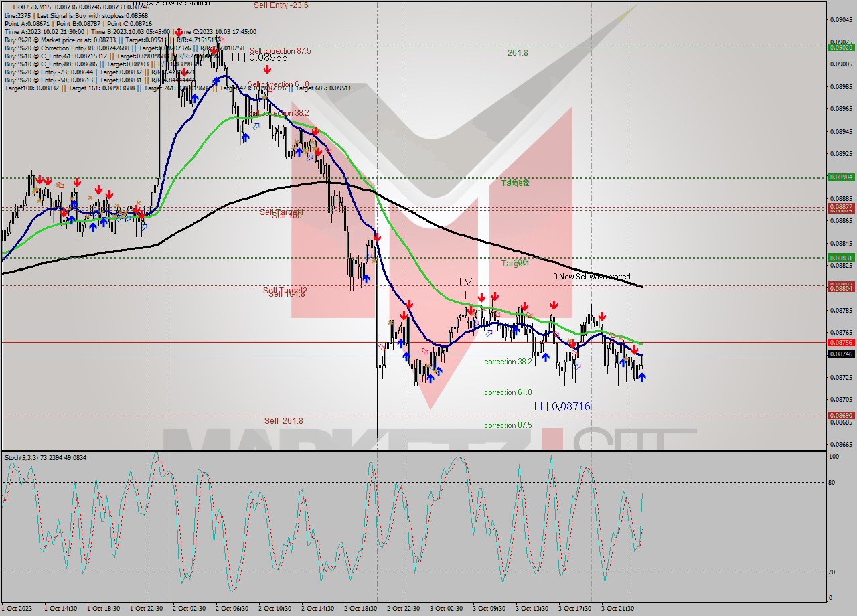Click the 'I I I 0.08716' wave label
This screenshot has width=857, height=616.
[x=562, y=406]
